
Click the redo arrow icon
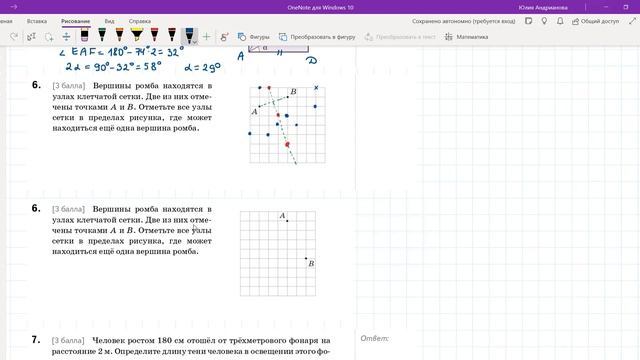(x=14, y=37)
